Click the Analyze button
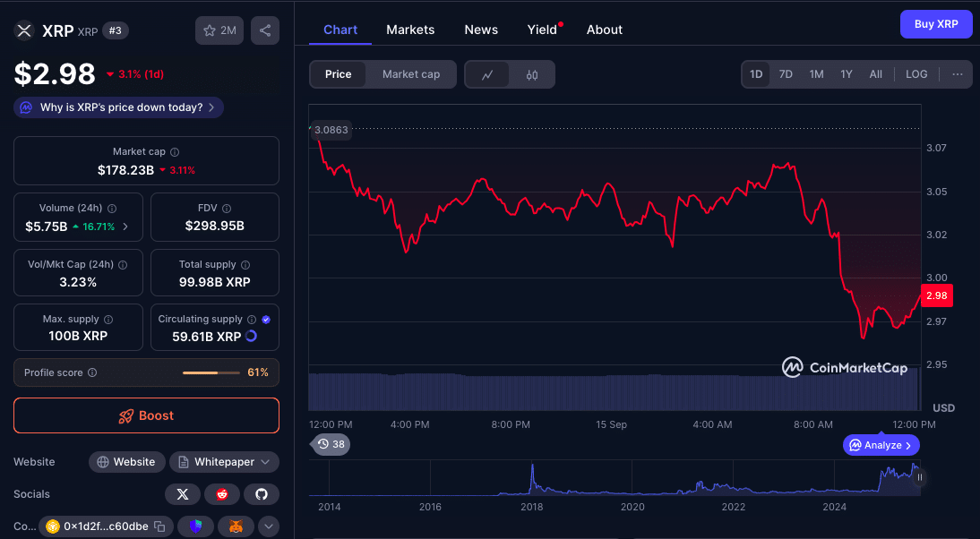 tap(881, 445)
